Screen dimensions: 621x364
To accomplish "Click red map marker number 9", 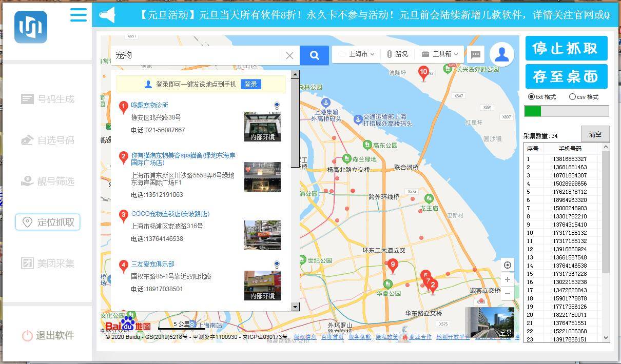I will (x=393, y=266).
